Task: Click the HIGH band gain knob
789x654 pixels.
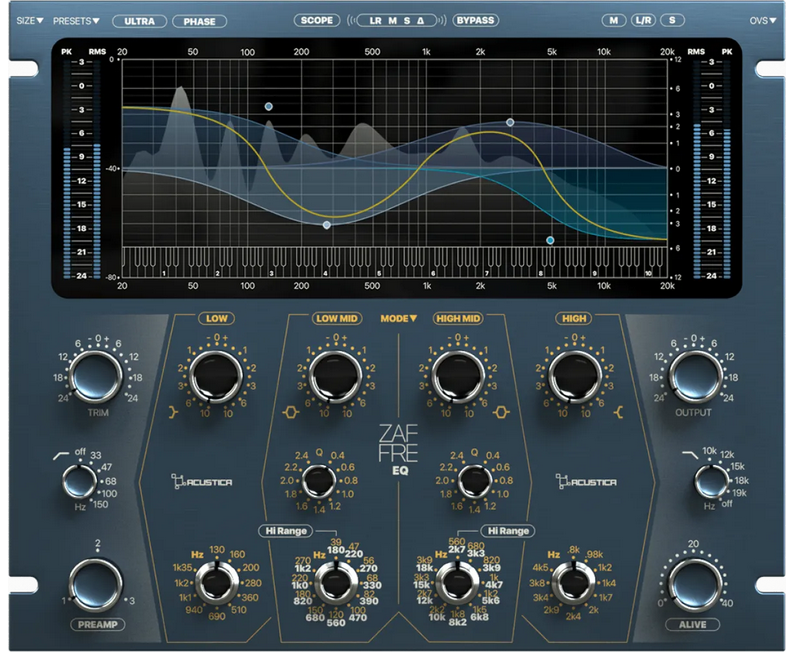Action: point(574,377)
